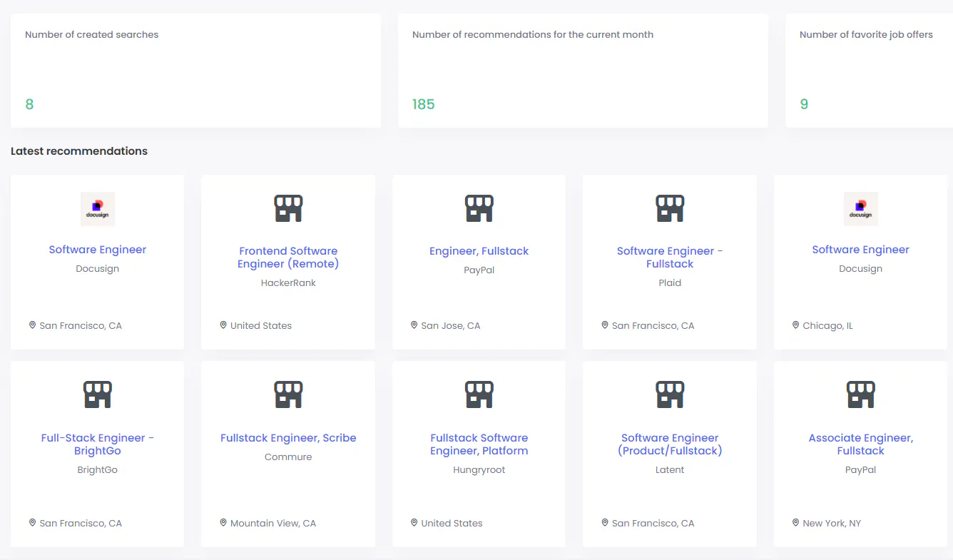Click the "Latest recommendations" heading
This screenshot has width=953, height=560.
pyautogui.click(x=79, y=151)
